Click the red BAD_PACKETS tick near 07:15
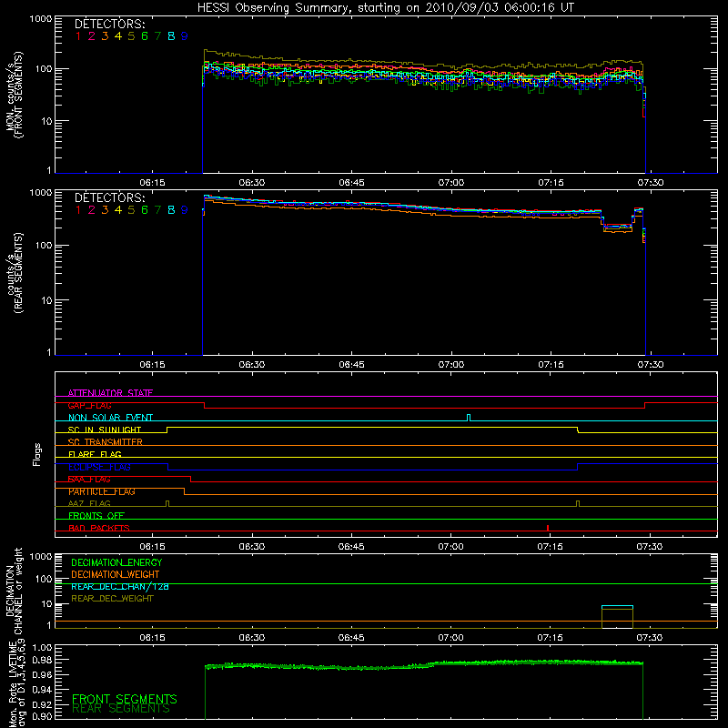Screen dimensions: 728x728 [548, 528]
